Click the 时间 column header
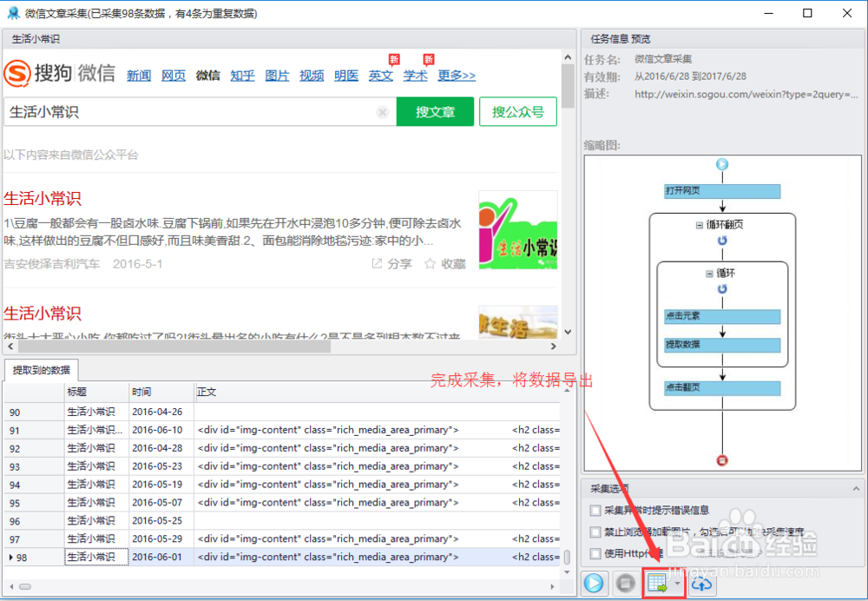The image size is (868, 601). (161, 393)
